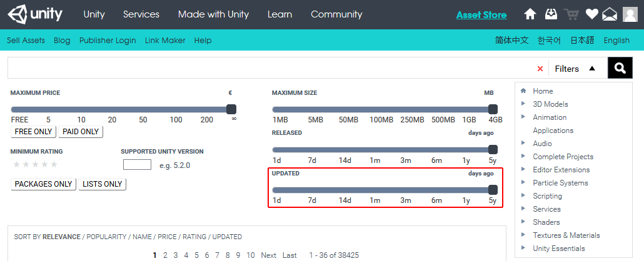The image size is (644, 261).
Task: Expand the Services category arrow
Action: point(523,209)
